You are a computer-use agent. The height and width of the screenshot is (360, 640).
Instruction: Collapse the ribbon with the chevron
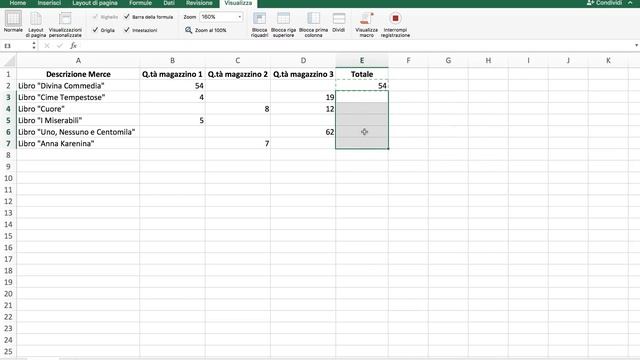click(630, 3)
